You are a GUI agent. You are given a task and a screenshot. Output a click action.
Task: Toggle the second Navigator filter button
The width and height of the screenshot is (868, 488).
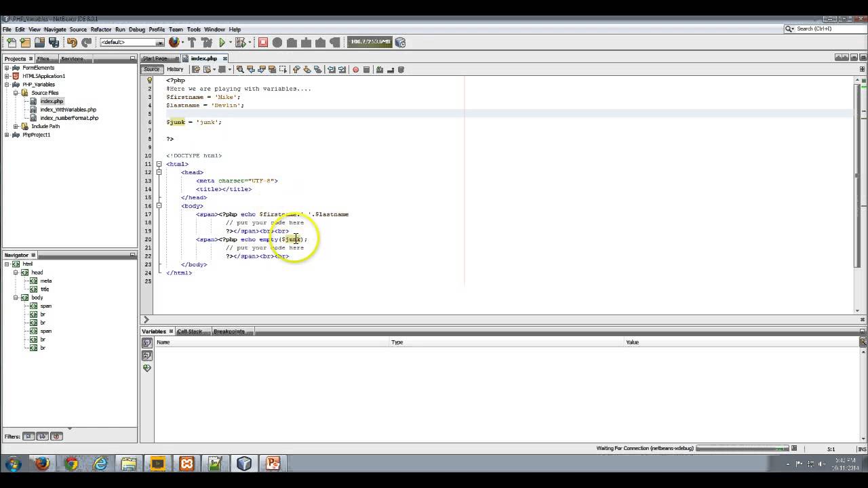pos(43,436)
